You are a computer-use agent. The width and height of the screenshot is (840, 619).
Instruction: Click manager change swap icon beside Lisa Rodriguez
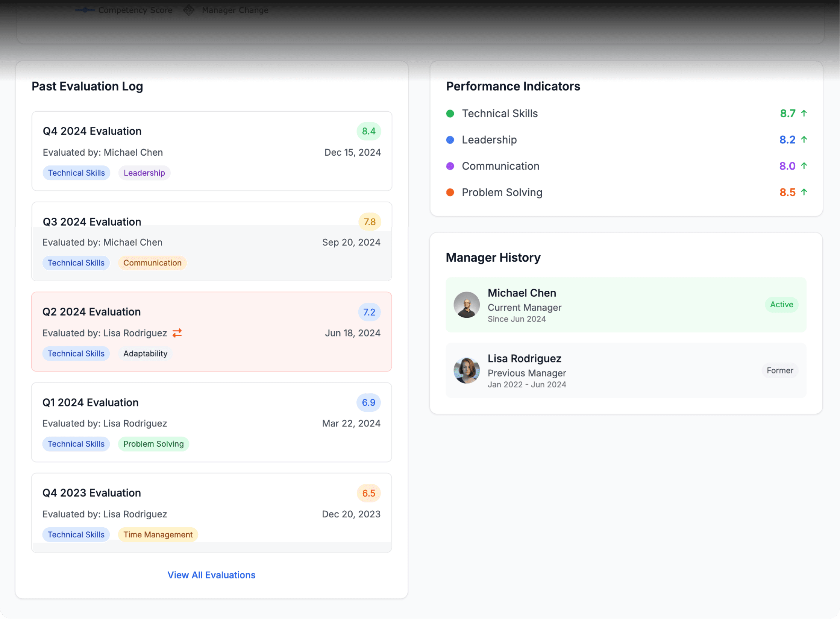[x=177, y=333]
